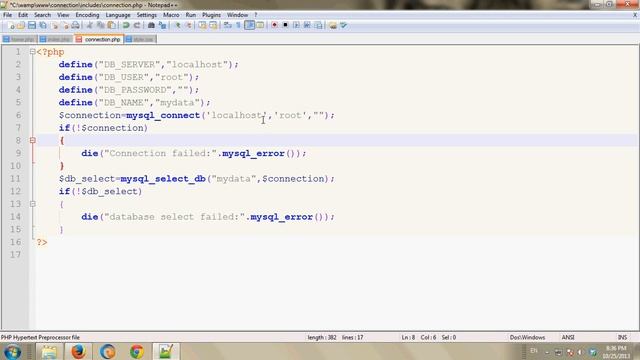640x360 pixels.
Task: Click the Zoom In toolbar icon
Action: (x=178, y=25)
